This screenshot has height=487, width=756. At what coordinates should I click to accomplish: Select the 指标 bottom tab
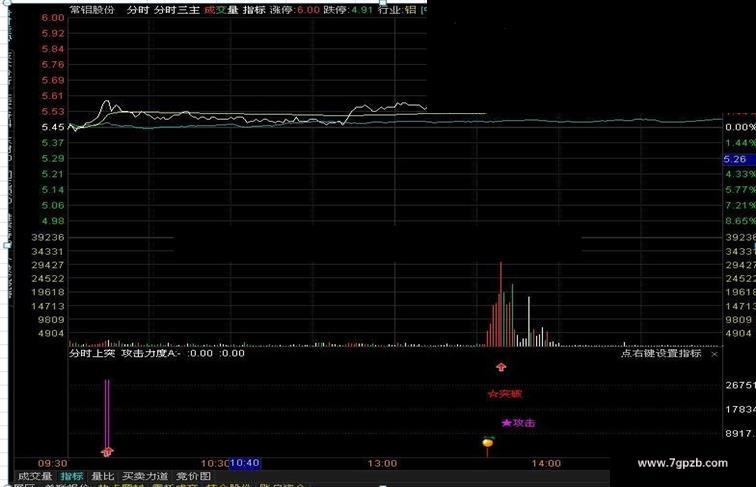71,476
